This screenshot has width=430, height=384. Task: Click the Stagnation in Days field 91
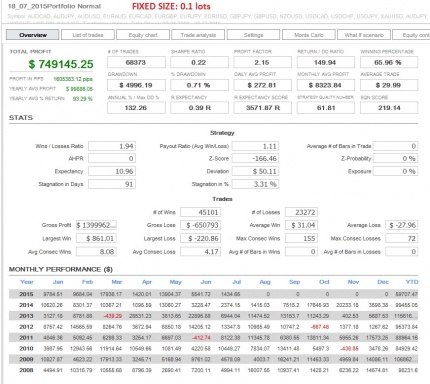[112, 184]
